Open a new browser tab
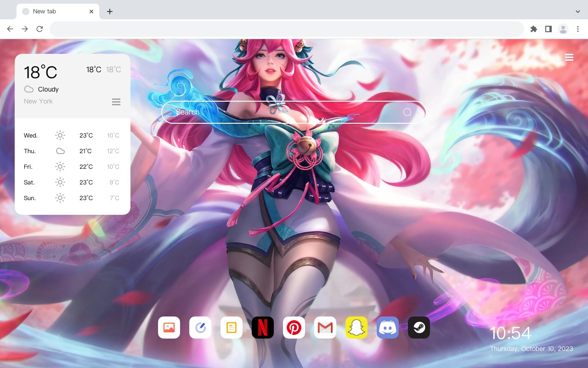588x368 pixels. [x=109, y=11]
